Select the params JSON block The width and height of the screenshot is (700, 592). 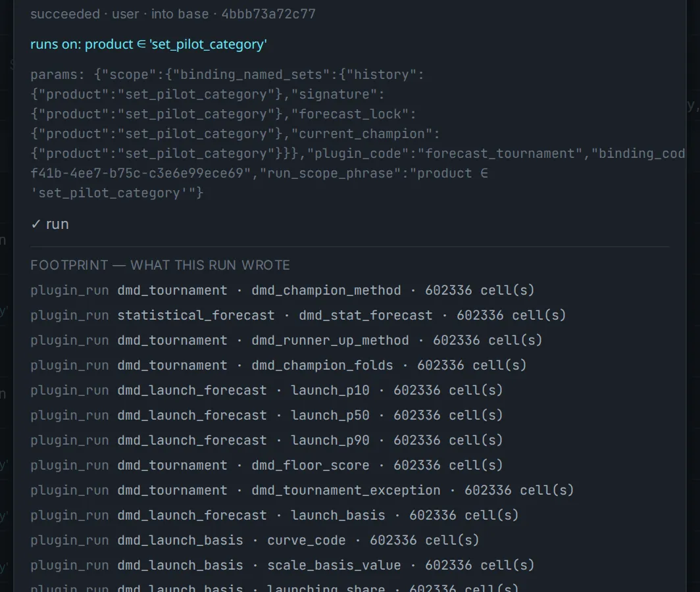358,134
